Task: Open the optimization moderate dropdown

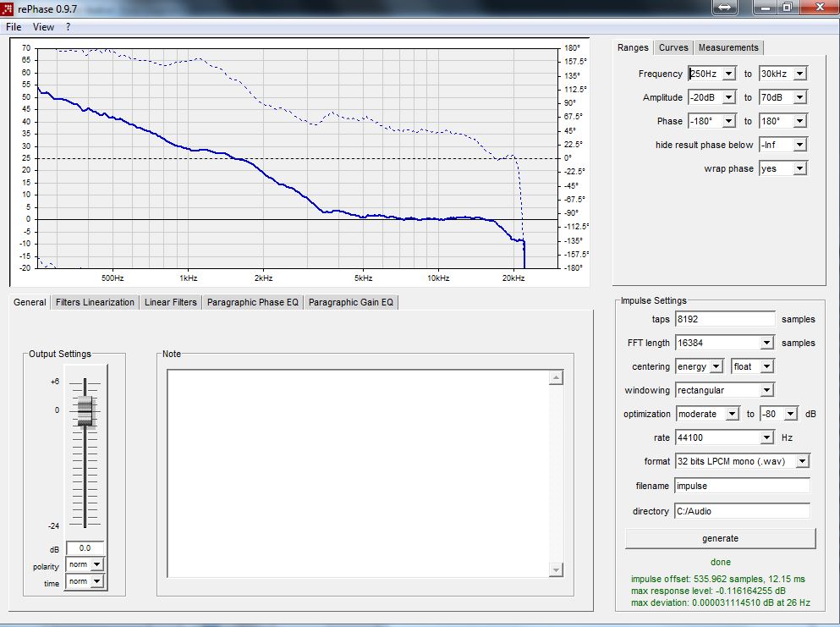Action: tap(733, 414)
